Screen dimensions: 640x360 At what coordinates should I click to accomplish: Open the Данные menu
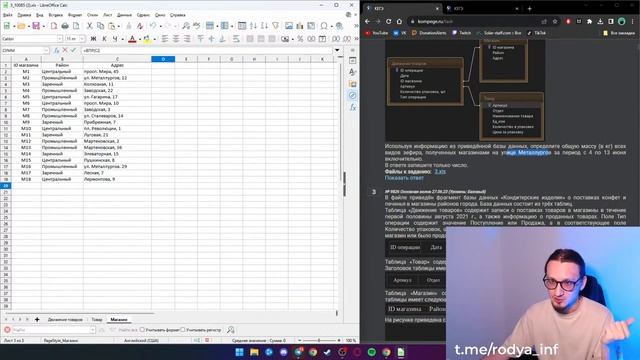click(124, 15)
